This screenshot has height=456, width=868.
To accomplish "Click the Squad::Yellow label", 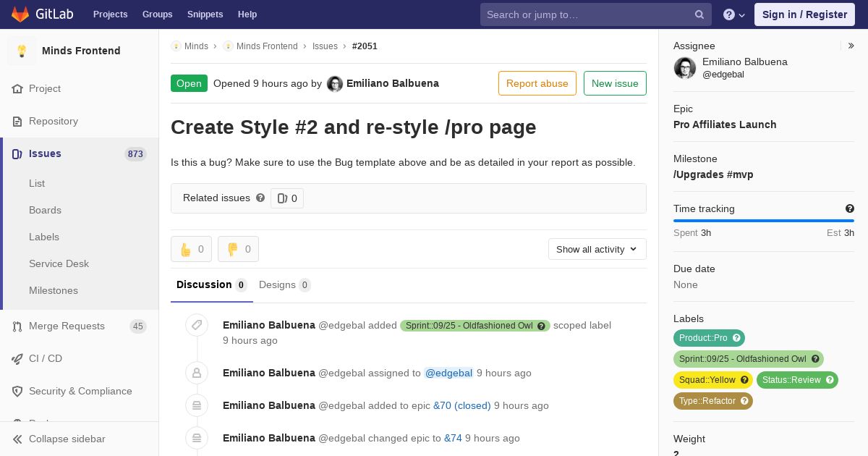I will (713, 380).
